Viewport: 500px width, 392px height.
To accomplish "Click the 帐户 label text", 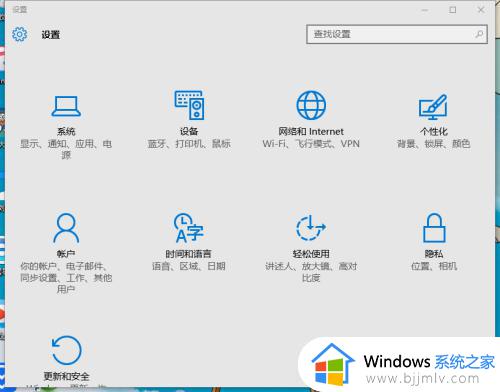I will tap(66, 254).
